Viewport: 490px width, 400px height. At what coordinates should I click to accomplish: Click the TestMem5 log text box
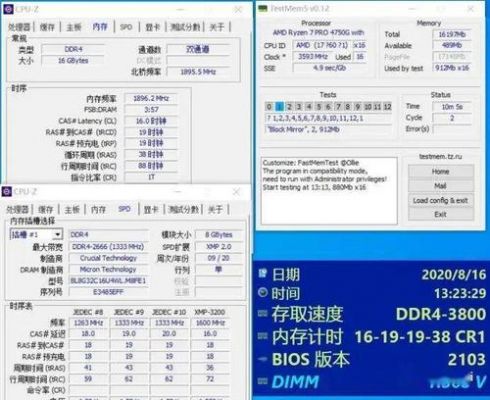pyautogui.click(x=329, y=191)
